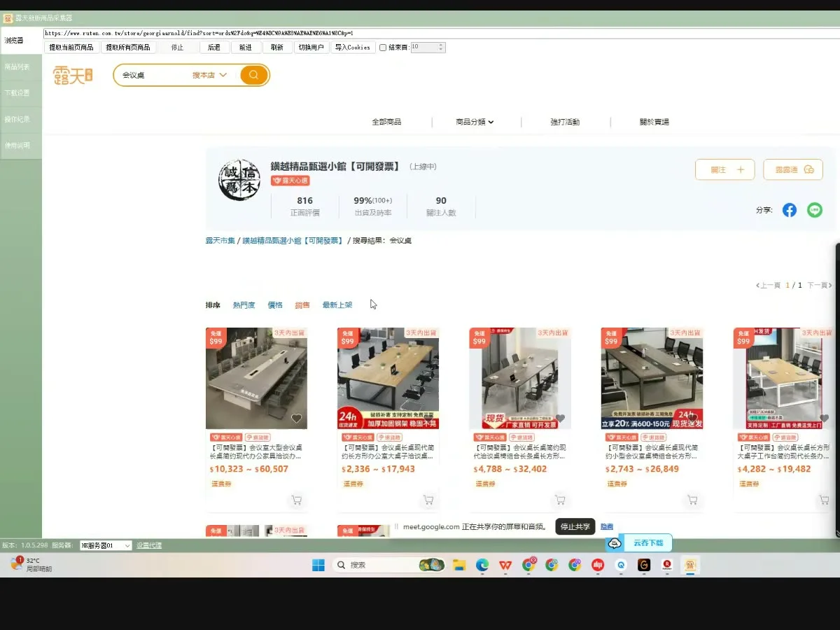This screenshot has width=840, height=630.
Task: Click the 提取所有页商品 button
Action: coord(128,48)
